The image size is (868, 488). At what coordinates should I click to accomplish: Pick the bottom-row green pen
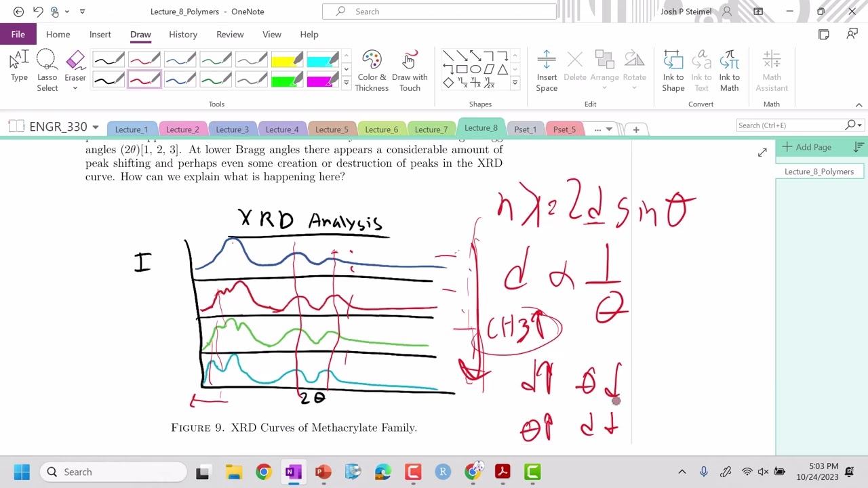pos(216,81)
